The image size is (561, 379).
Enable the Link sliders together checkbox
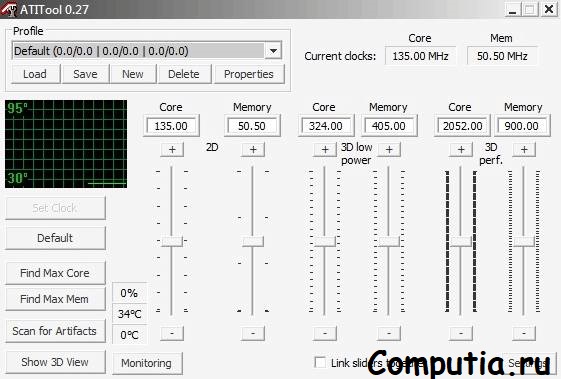[x=320, y=363]
